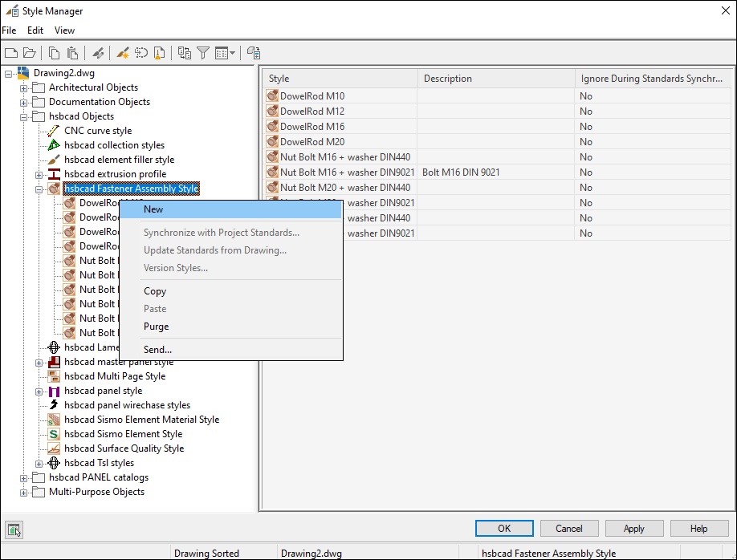This screenshot has width=737, height=560.
Task: Choose Copy from the context menu
Action: point(230,291)
